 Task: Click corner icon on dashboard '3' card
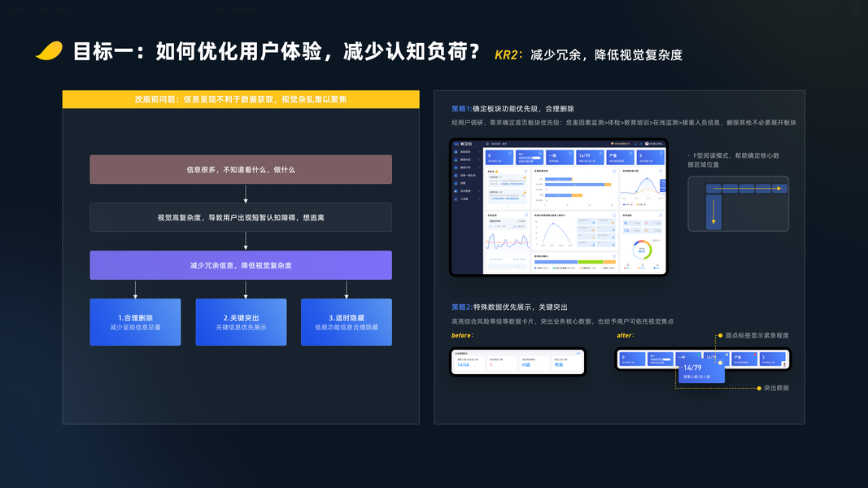(661, 153)
